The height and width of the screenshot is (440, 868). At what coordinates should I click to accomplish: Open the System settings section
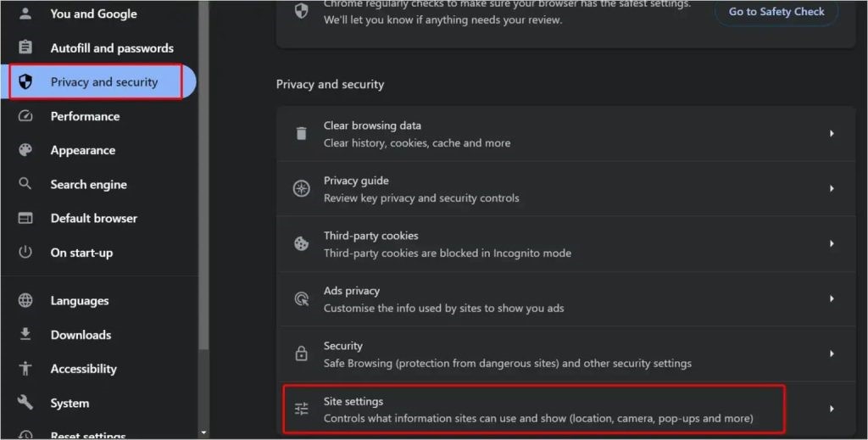(x=70, y=404)
